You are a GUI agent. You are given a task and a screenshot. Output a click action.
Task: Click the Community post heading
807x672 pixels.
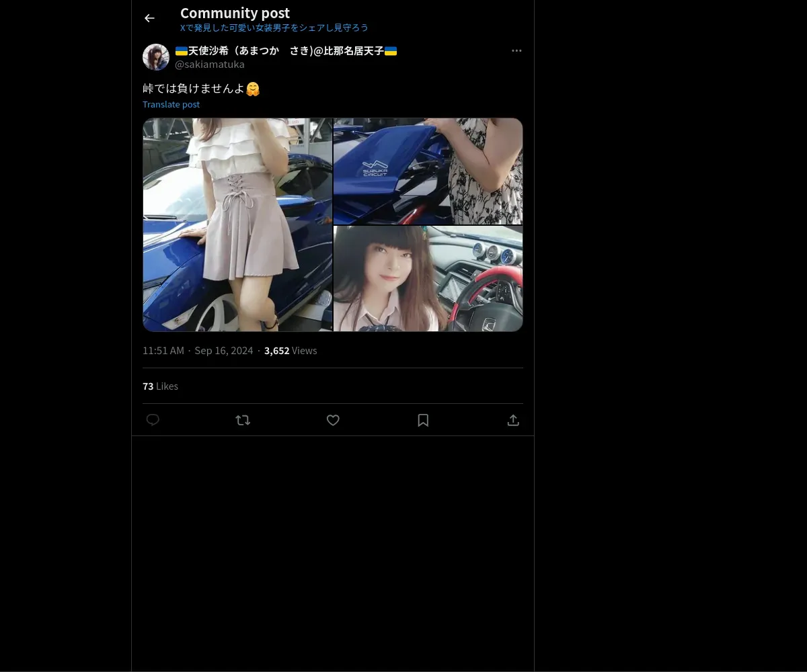235,13
